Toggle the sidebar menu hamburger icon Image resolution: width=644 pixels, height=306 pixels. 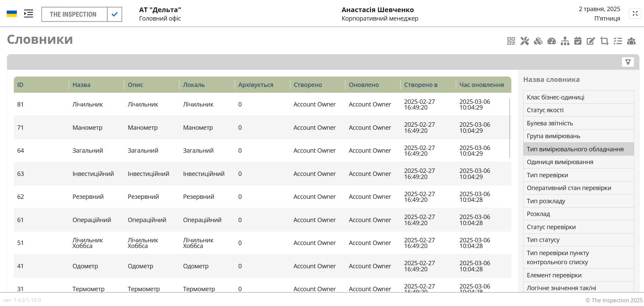coord(29,14)
